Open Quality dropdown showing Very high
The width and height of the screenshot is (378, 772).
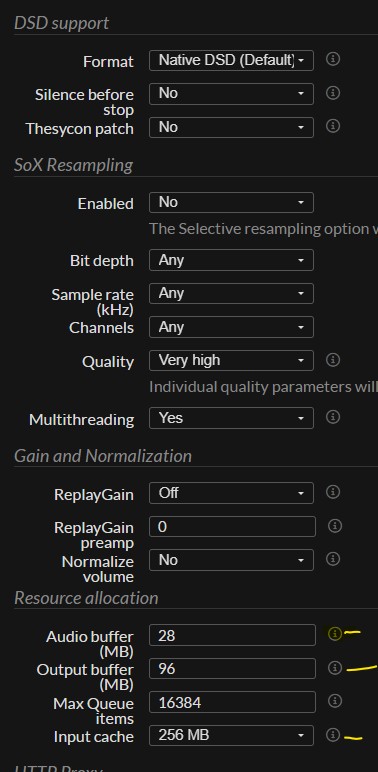pyautogui.click(x=231, y=360)
